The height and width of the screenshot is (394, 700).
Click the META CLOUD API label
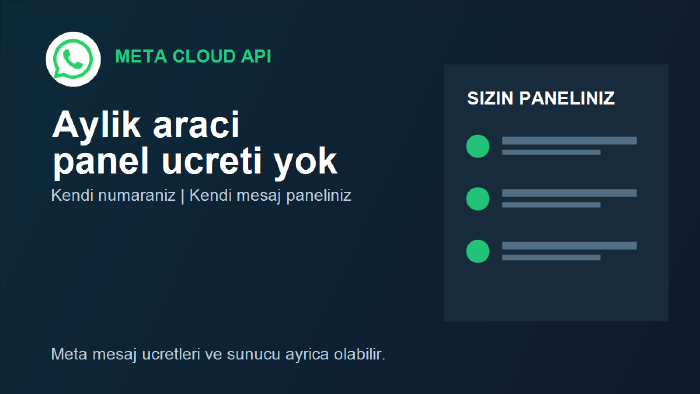point(193,57)
